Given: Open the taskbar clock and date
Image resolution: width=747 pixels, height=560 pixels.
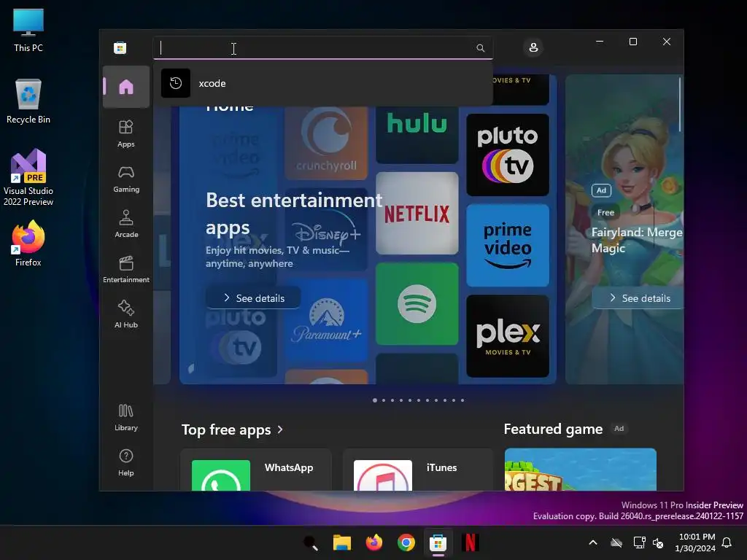Looking at the screenshot, I should click(x=695, y=542).
